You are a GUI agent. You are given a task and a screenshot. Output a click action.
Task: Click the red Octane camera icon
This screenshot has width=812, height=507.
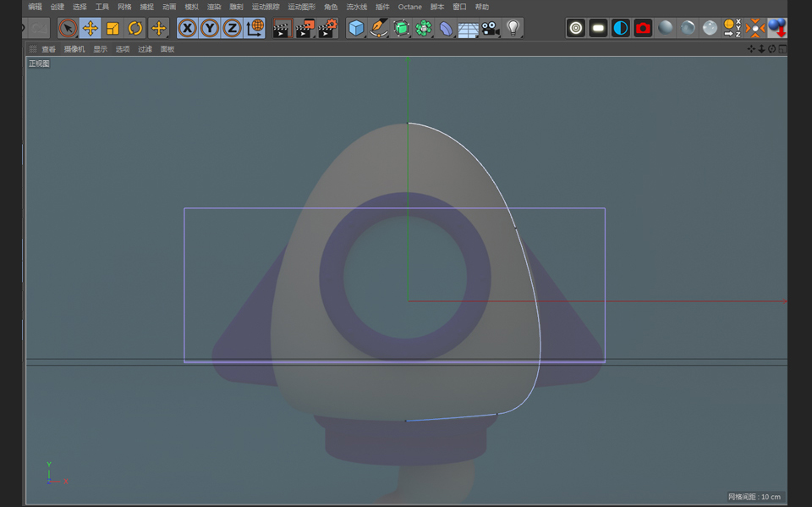[643, 28]
